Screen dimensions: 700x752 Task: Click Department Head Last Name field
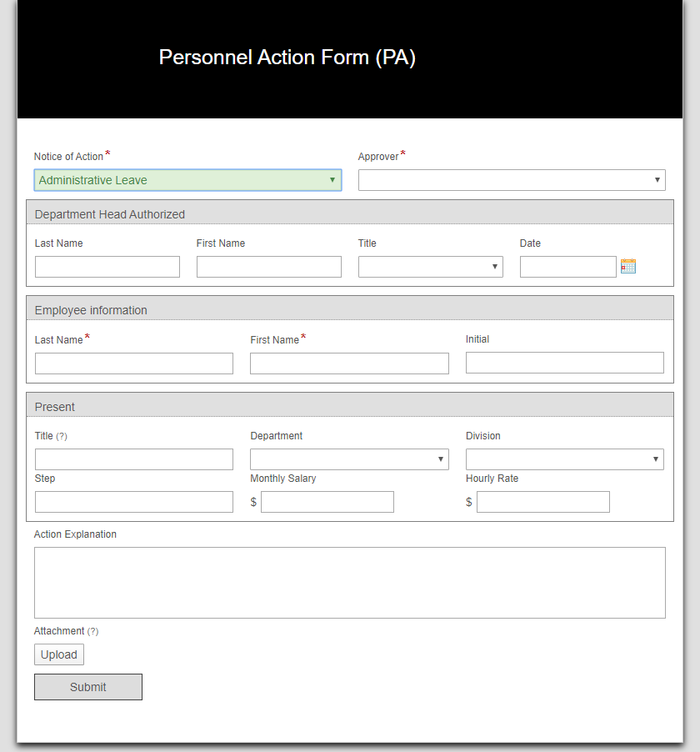coord(107,267)
